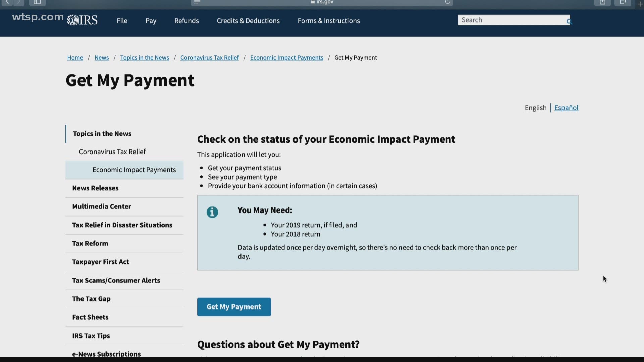Open Fact Sheets in sidebar
644x362 pixels.
90,317
